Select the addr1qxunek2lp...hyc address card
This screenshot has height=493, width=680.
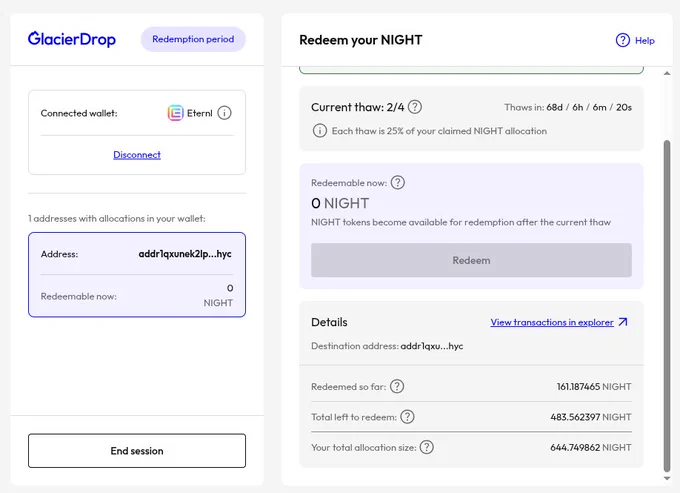click(x=137, y=274)
